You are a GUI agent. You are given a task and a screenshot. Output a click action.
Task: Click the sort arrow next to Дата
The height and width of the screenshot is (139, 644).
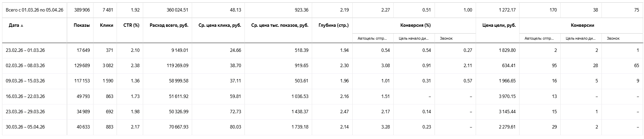point(22,26)
